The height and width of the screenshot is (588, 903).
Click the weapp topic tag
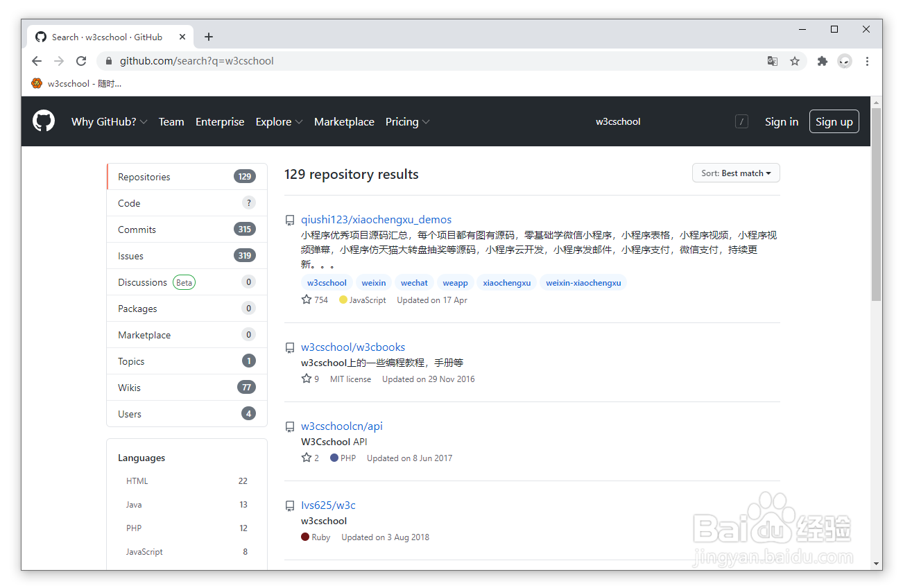(456, 283)
